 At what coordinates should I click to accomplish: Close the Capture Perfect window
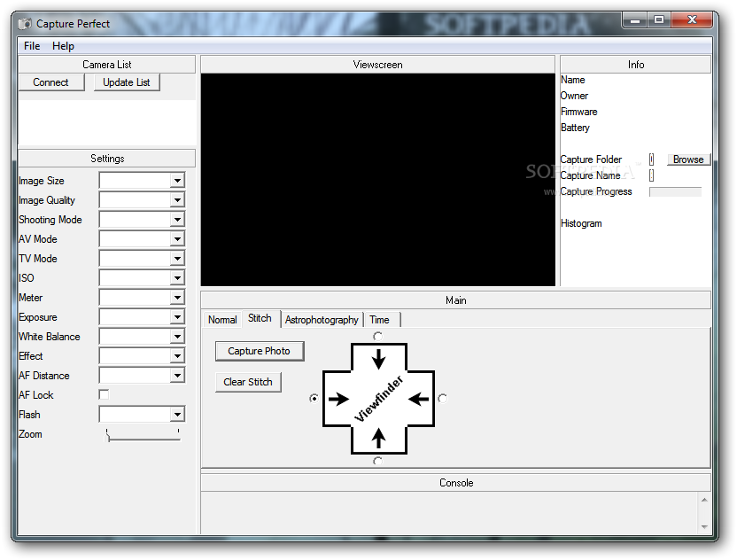[692, 19]
